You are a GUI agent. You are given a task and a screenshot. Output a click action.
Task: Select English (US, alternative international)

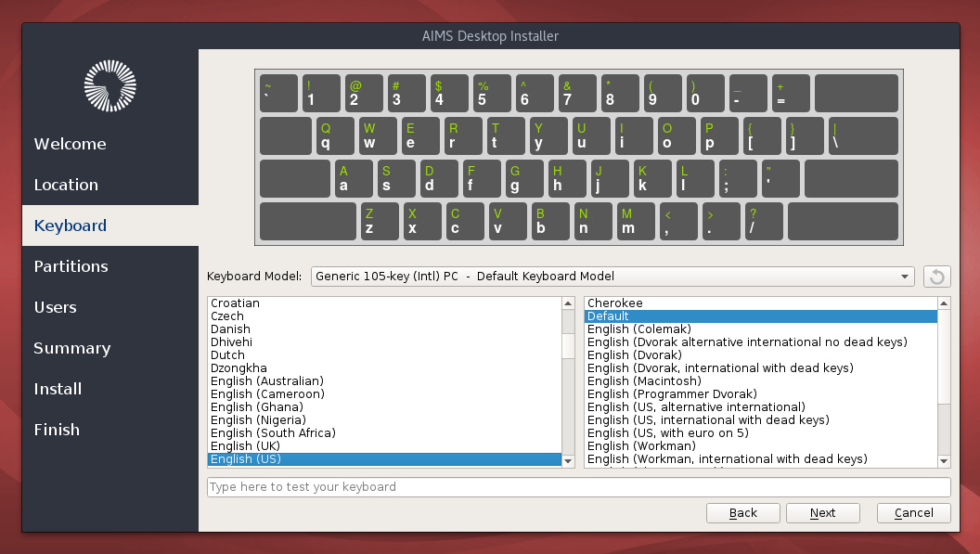point(761,407)
